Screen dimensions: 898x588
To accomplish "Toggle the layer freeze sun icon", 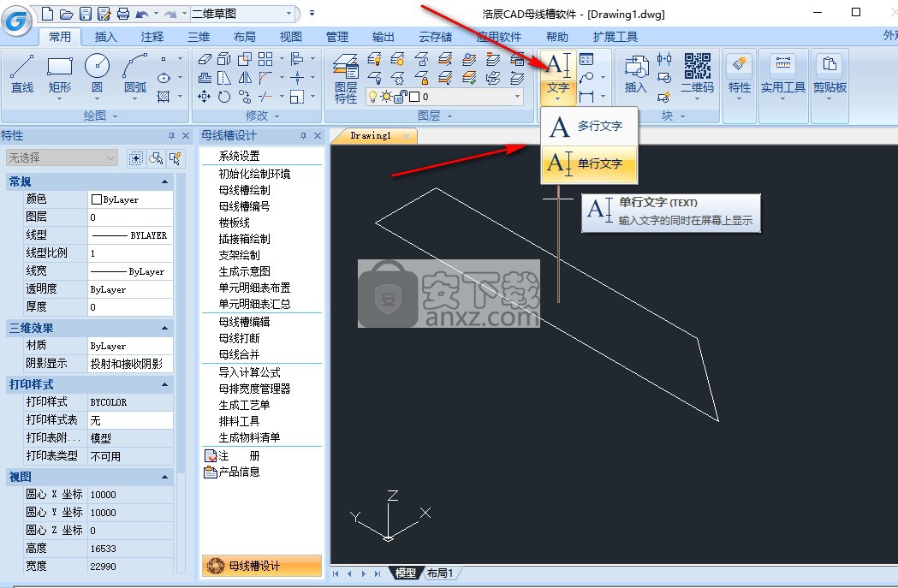I will (x=387, y=97).
